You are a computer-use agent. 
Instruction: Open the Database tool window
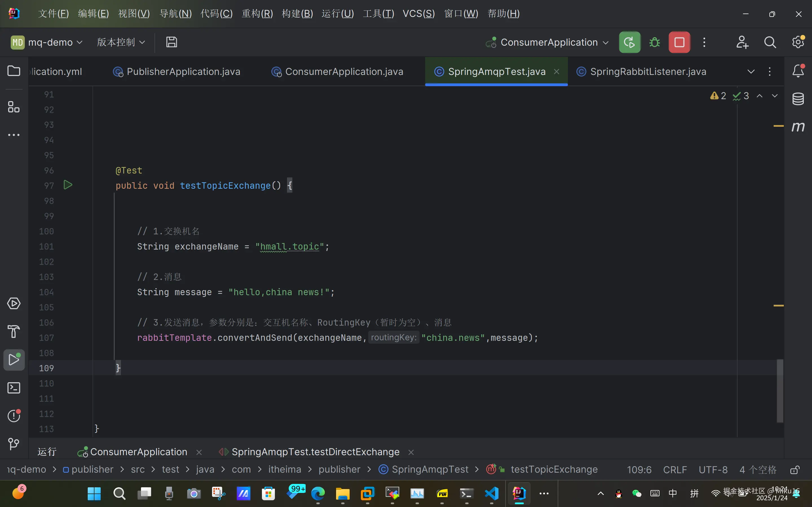(798, 99)
